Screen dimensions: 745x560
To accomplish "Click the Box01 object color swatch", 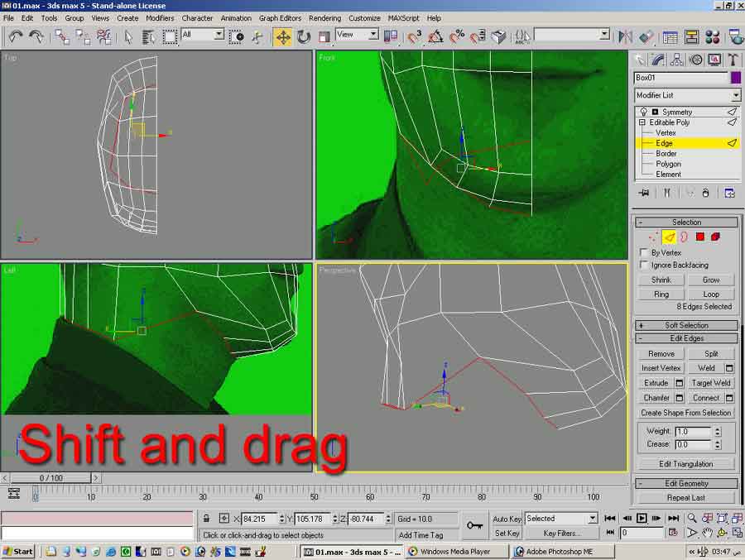I will tap(736, 78).
